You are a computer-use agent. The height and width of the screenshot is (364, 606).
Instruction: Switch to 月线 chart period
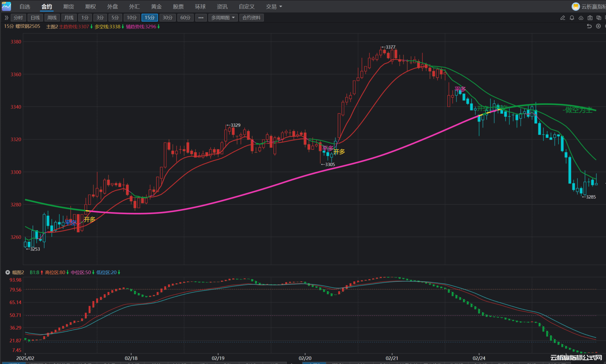[69, 18]
